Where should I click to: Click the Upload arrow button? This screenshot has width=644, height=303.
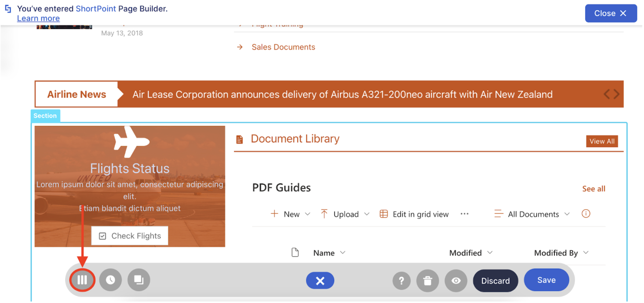339,214
